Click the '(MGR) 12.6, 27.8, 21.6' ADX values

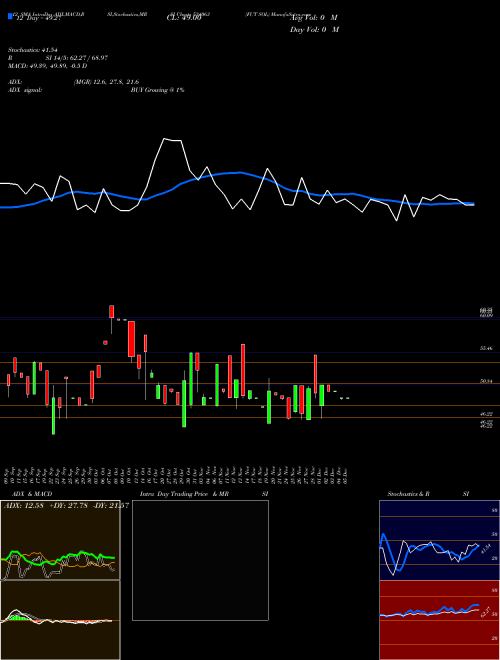tap(106, 82)
